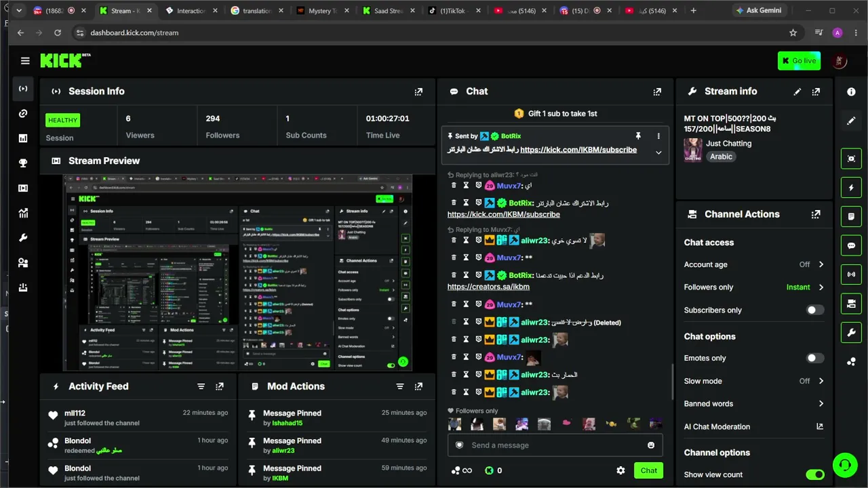Filter the Mod Actions list

(400, 386)
